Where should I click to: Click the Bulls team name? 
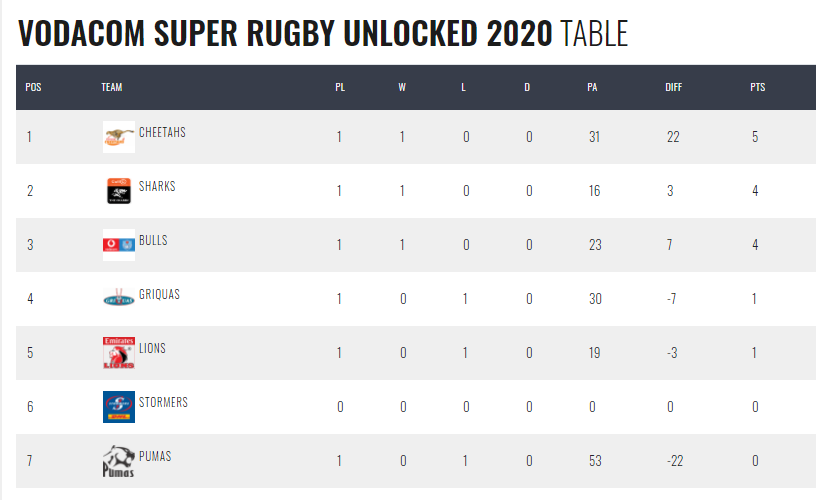pyautogui.click(x=153, y=240)
